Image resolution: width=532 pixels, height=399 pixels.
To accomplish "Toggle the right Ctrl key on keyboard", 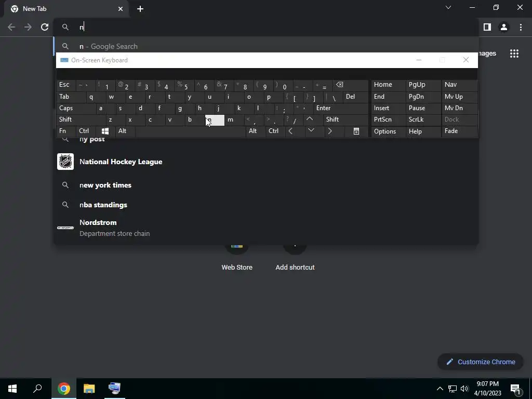I will 275,131.
